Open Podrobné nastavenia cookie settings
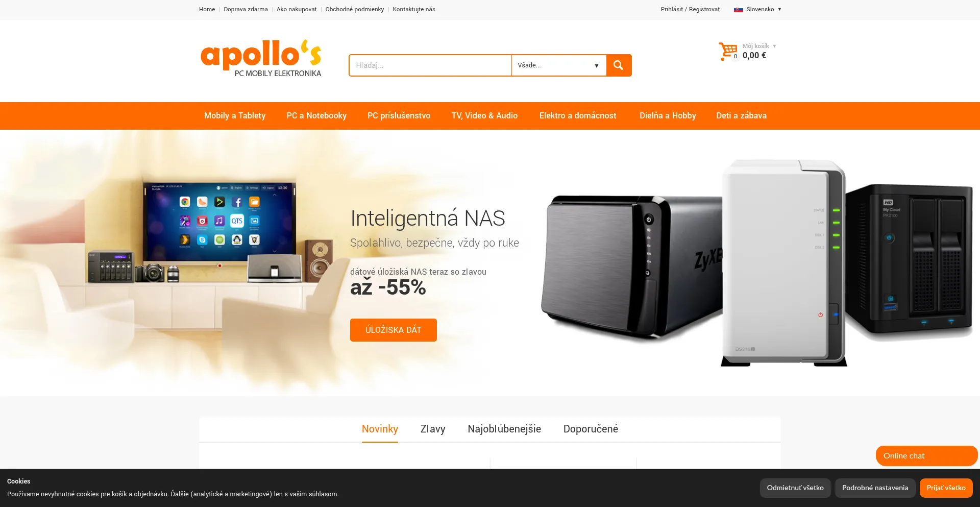This screenshot has height=507, width=980. pos(875,488)
